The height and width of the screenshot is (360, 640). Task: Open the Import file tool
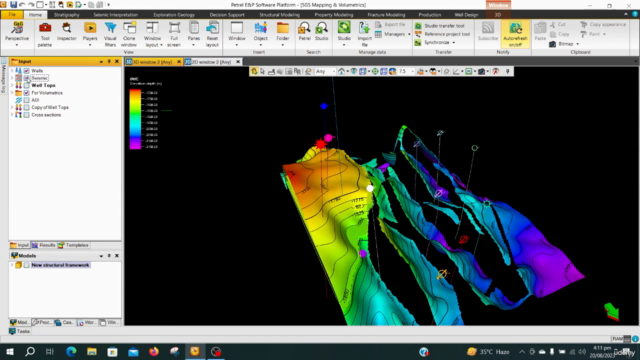364,34
